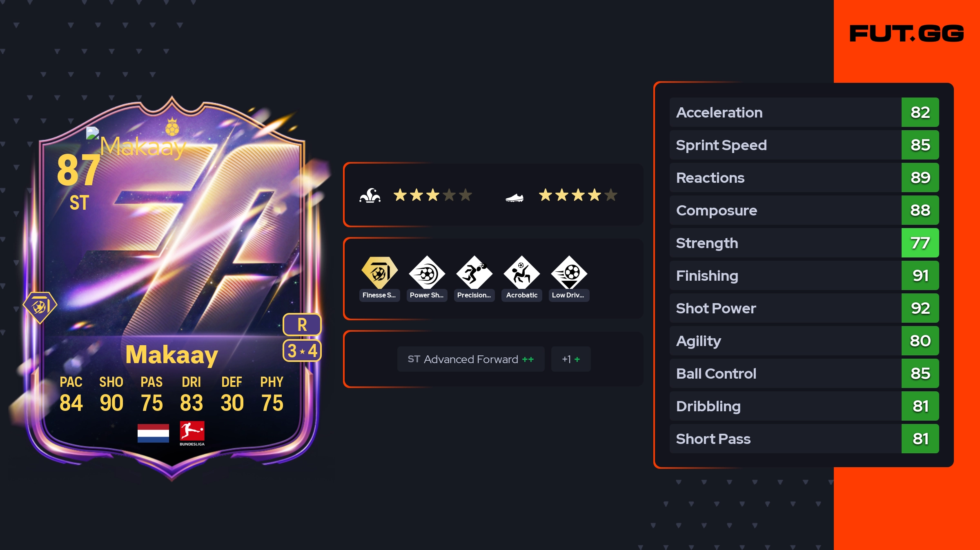Image resolution: width=980 pixels, height=550 pixels.
Task: Select the Acceleration stat row
Action: (804, 112)
